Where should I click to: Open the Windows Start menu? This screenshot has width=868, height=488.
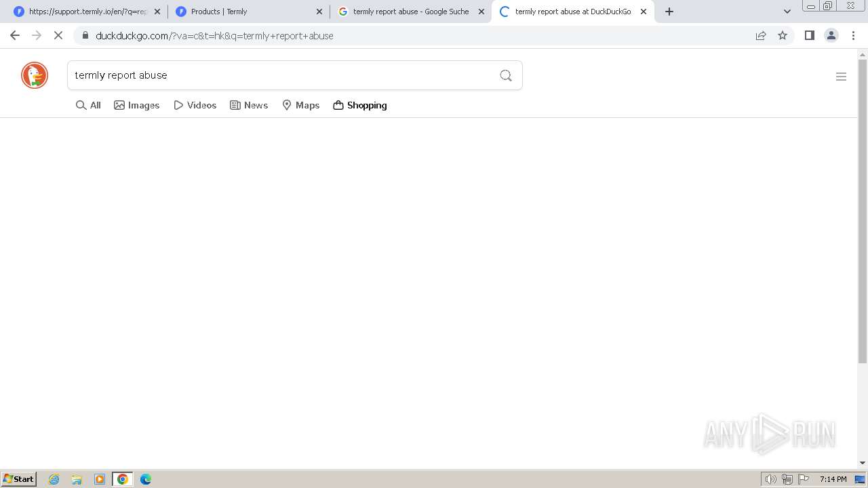(19, 479)
